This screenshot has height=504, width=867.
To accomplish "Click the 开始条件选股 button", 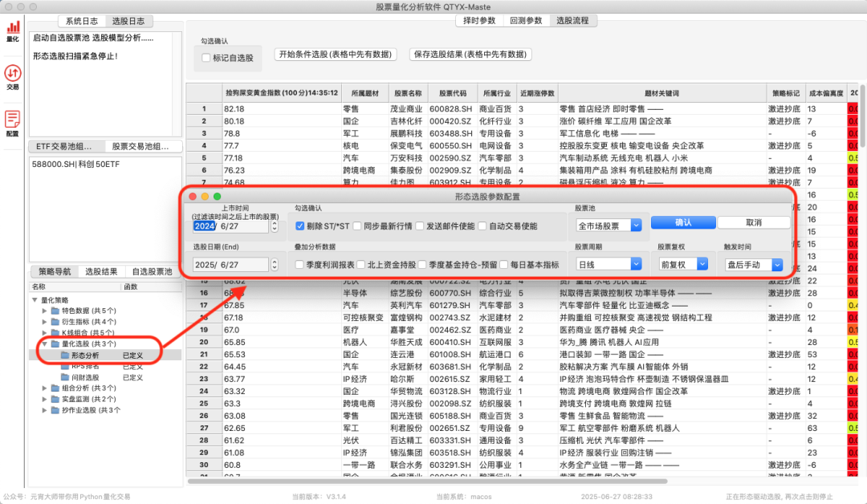I will coord(335,54).
